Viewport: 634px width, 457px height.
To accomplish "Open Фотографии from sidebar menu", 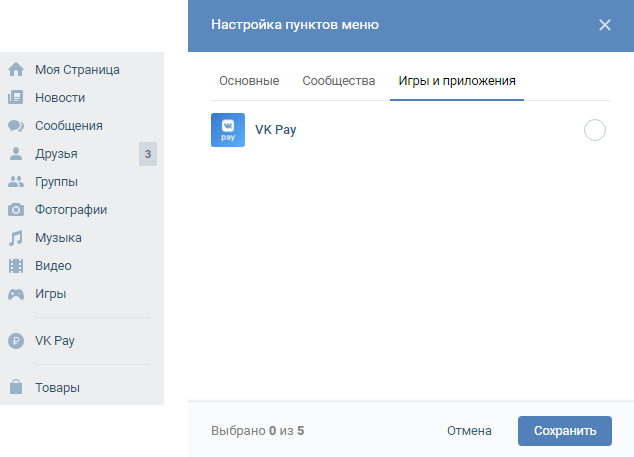I will point(71,210).
